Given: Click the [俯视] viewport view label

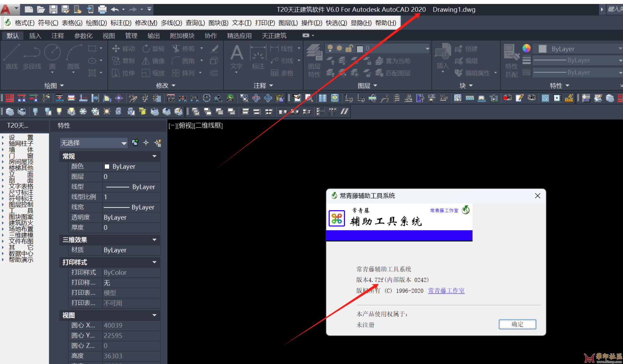Looking at the screenshot, I should (185, 125).
